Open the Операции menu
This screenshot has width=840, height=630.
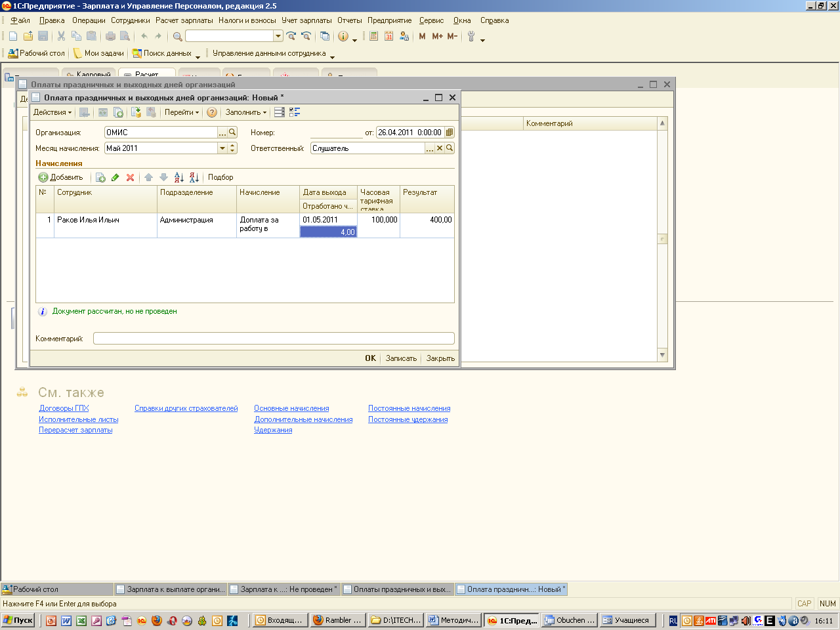[x=89, y=20]
